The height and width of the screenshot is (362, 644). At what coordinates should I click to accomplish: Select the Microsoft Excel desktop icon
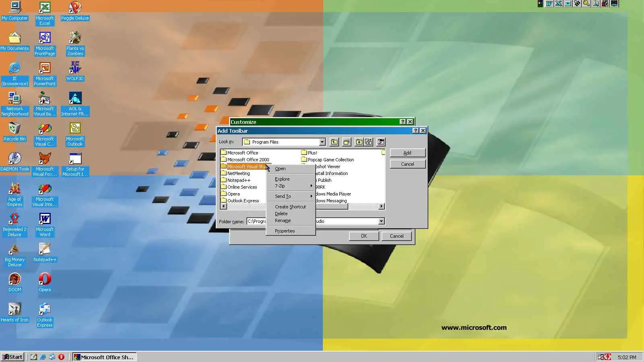click(45, 14)
